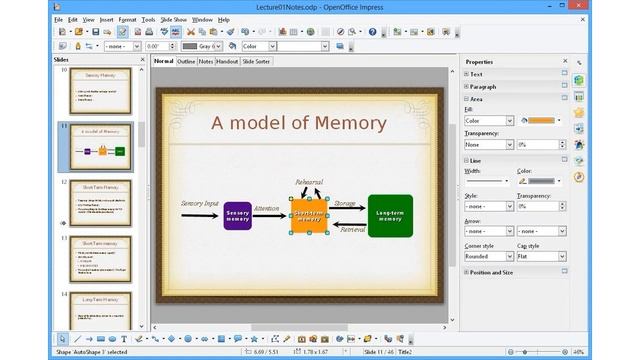Click the purple Sensory memory shape
The image size is (640, 360).
(x=238, y=216)
